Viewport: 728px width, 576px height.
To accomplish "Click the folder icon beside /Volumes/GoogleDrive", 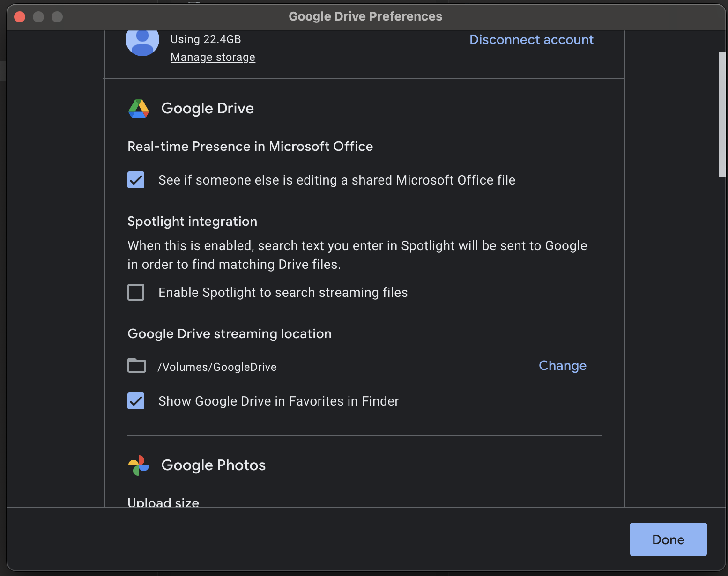I will click(x=137, y=366).
